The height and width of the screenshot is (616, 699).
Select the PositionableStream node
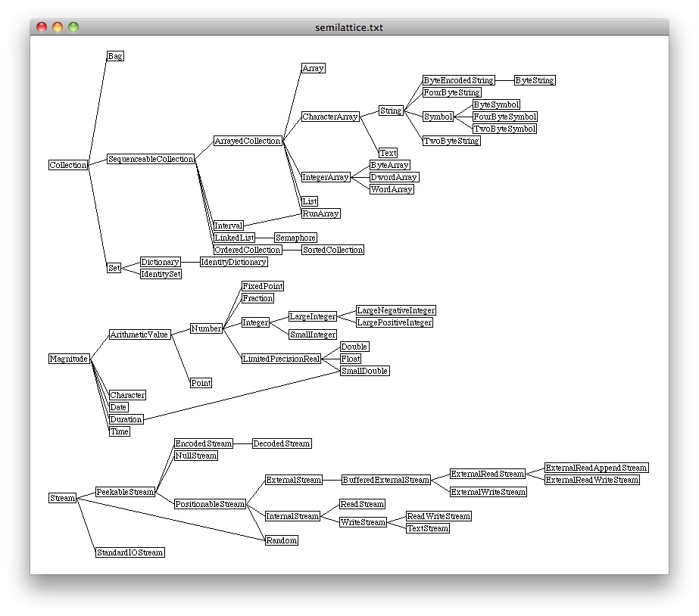(x=210, y=504)
